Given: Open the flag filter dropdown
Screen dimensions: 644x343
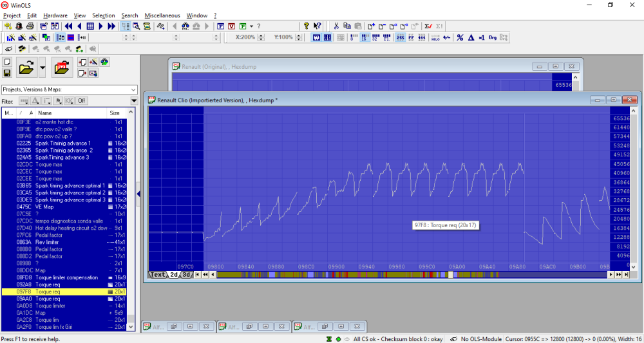Looking at the screenshot, I should click(x=59, y=101).
